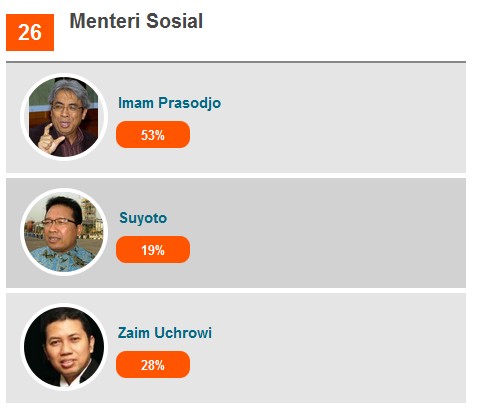Click the gray divider line under the heading
This screenshot has height=413, width=484.
click(x=236, y=62)
